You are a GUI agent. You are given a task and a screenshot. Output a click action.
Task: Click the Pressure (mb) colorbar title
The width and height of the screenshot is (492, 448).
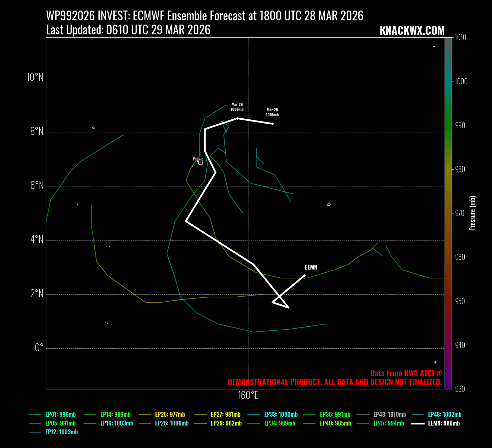coord(473,213)
